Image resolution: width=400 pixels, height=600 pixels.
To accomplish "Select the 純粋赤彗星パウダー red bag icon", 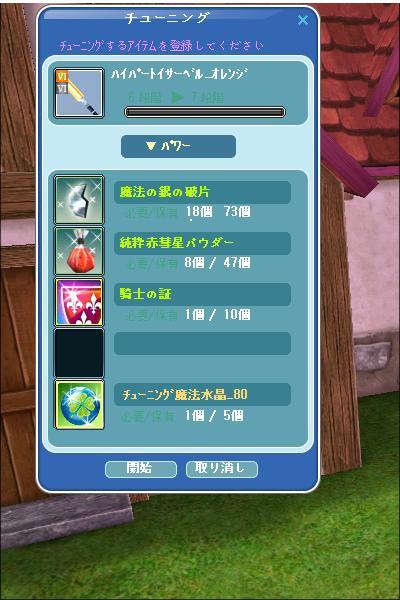I will 79,251.
